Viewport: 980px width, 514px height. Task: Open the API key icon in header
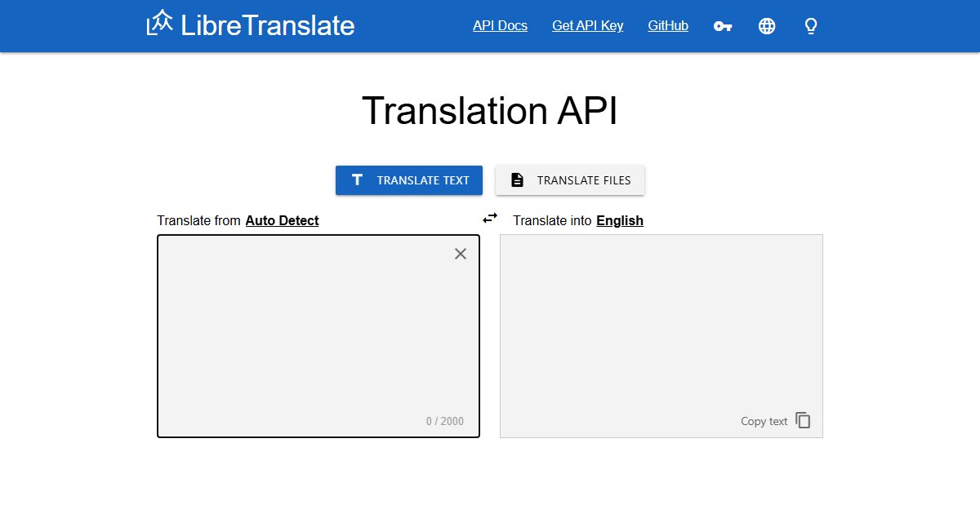723,26
